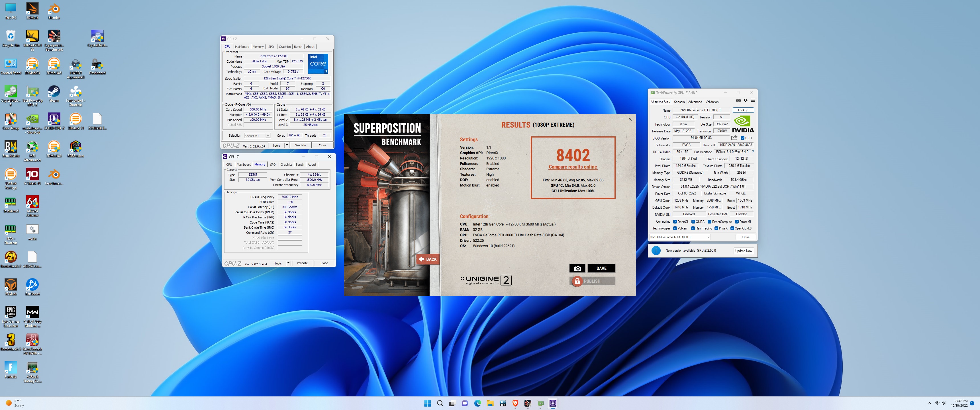The height and width of the screenshot is (410, 980).
Task: Open Brave browser from the taskbar
Action: [515, 403]
